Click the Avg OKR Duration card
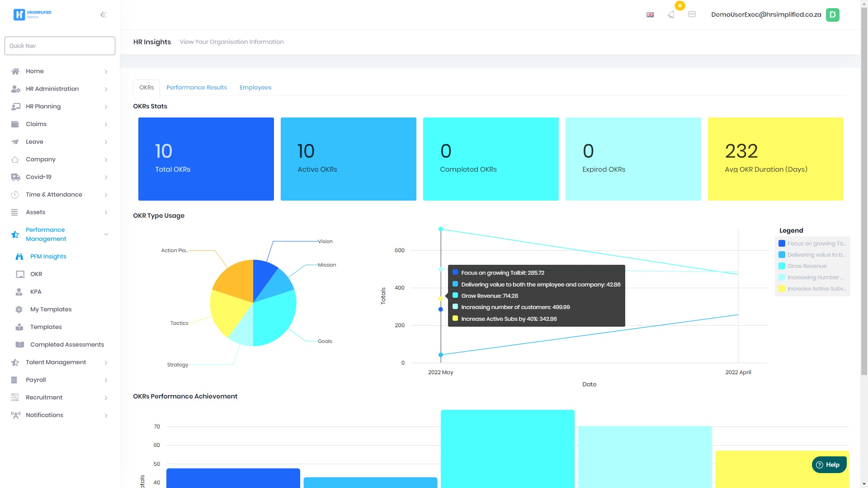 pos(775,159)
